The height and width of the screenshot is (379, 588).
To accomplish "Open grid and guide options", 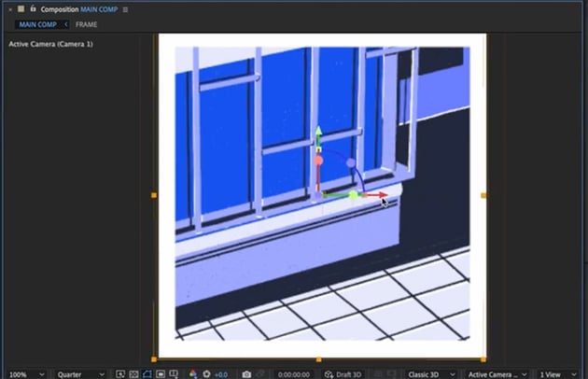I will 174,373.
